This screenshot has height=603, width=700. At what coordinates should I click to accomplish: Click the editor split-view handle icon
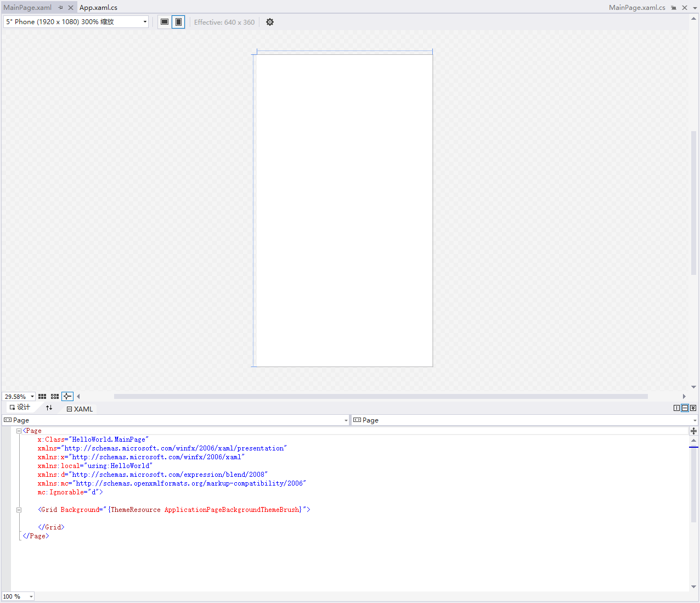[694, 431]
